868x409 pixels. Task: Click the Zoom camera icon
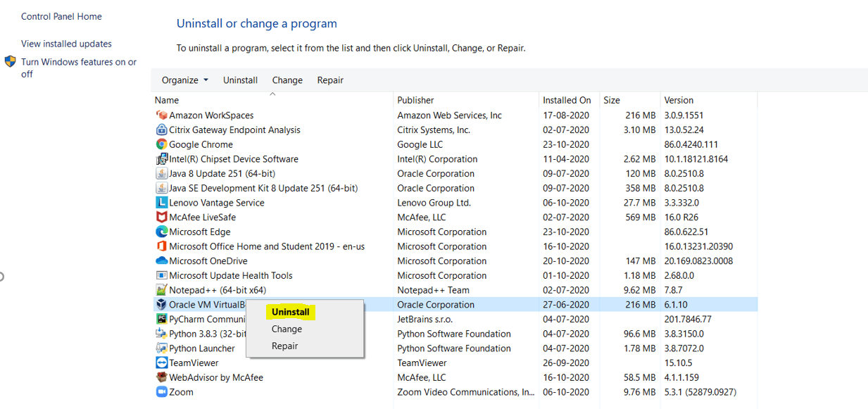click(x=161, y=391)
